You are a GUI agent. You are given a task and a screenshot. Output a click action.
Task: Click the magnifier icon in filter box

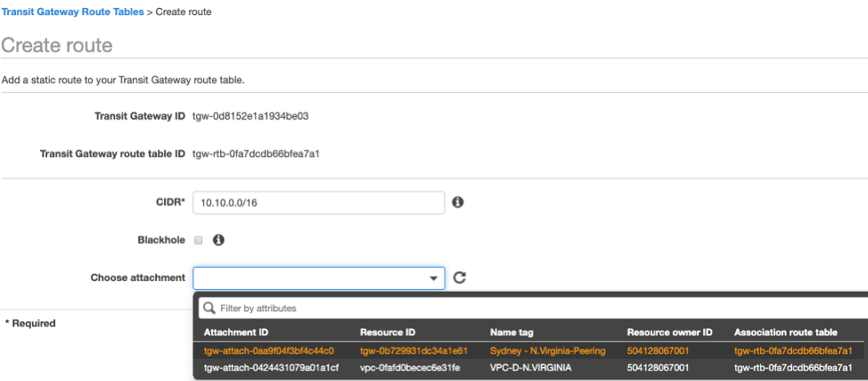point(209,309)
